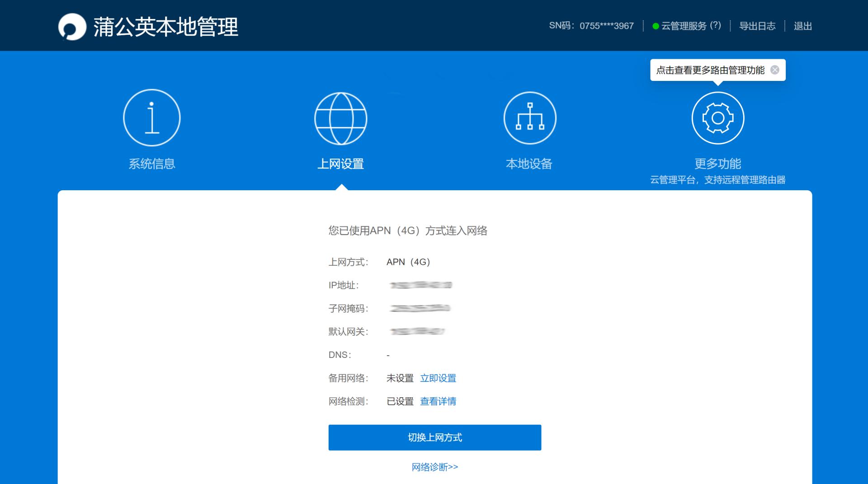Open 网络诊断>> link
The image size is (868, 484).
(x=434, y=467)
